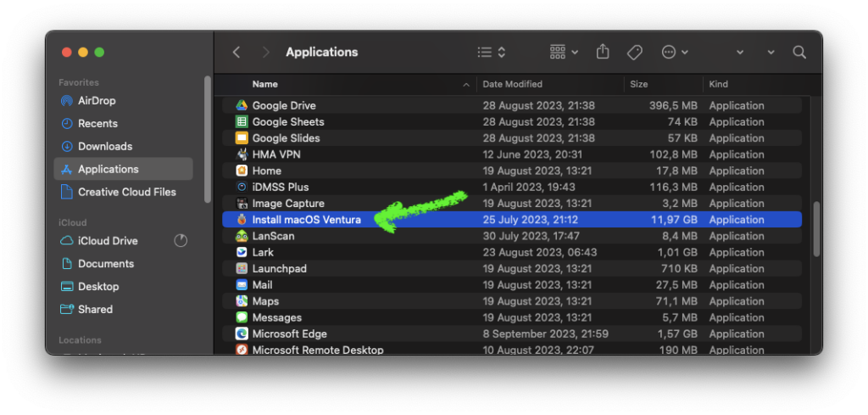Open the list view switcher
Screen dimensions: 868x415
(492, 52)
